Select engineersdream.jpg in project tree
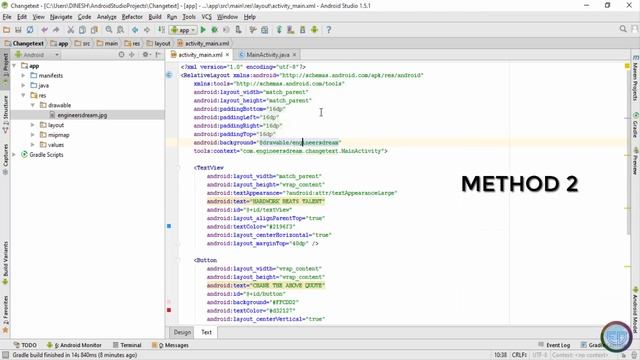640x360 pixels. tap(82, 115)
